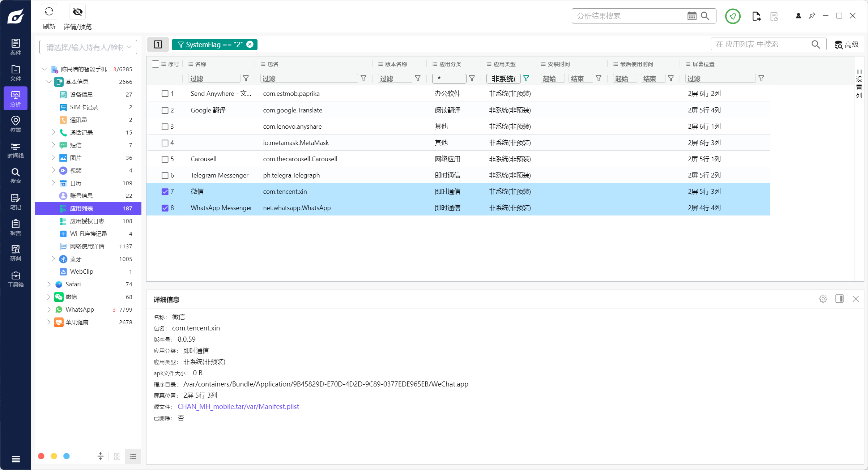Viewport: 868px width, 470px height.
Task: Click the detail panel settings gear
Action: pos(823,299)
